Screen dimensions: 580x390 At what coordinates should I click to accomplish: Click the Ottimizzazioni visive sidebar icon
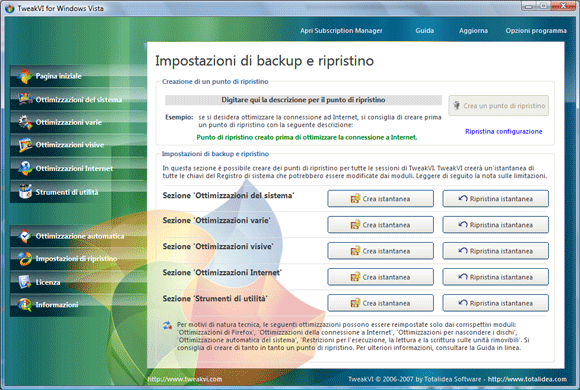coord(25,145)
